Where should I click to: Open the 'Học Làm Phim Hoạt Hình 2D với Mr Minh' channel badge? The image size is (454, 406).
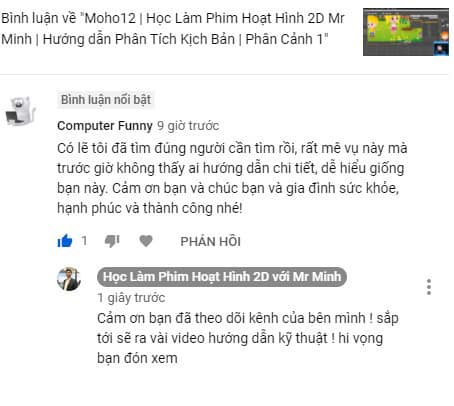click(x=222, y=277)
